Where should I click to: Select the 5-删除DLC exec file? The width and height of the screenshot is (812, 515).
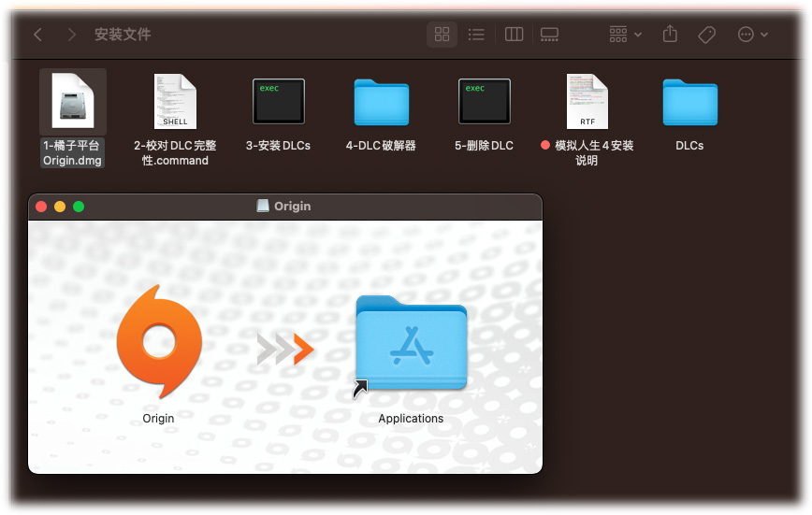[x=485, y=102]
